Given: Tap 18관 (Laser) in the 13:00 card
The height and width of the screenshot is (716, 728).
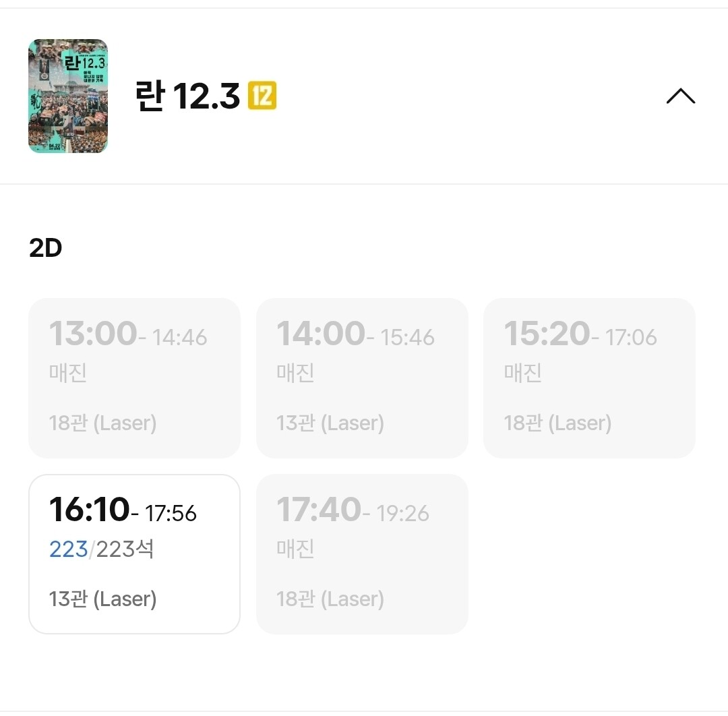Looking at the screenshot, I should pyautogui.click(x=103, y=423).
